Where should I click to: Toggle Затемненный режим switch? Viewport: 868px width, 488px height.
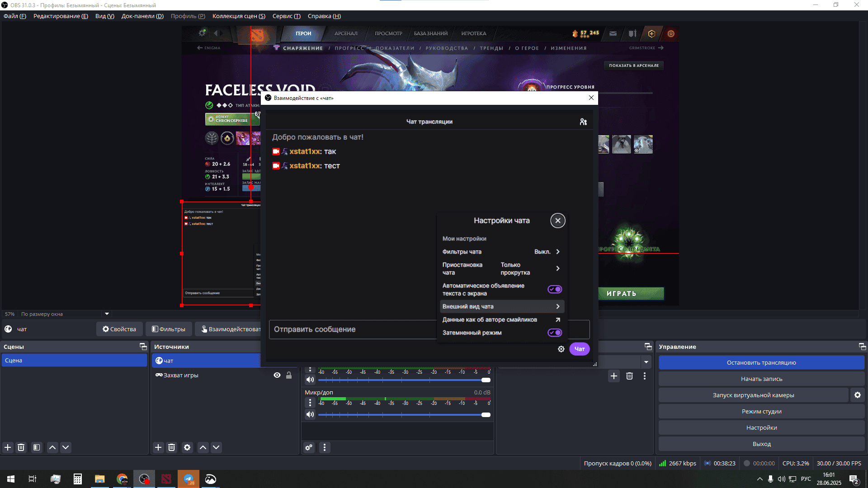point(555,333)
